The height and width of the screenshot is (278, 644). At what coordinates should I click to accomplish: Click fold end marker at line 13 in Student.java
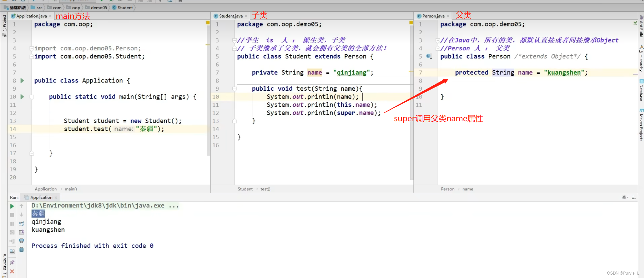click(x=235, y=121)
